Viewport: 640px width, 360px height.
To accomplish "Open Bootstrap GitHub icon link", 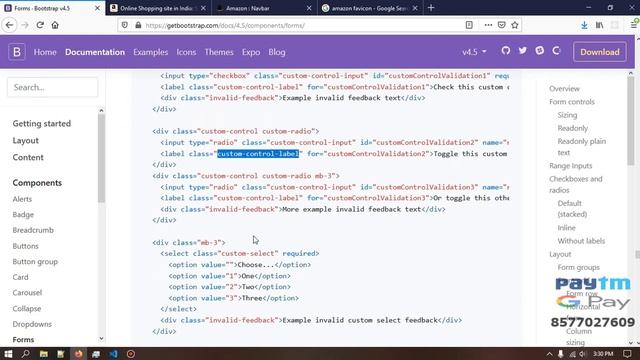I will pyautogui.click(x=506, y=51).
